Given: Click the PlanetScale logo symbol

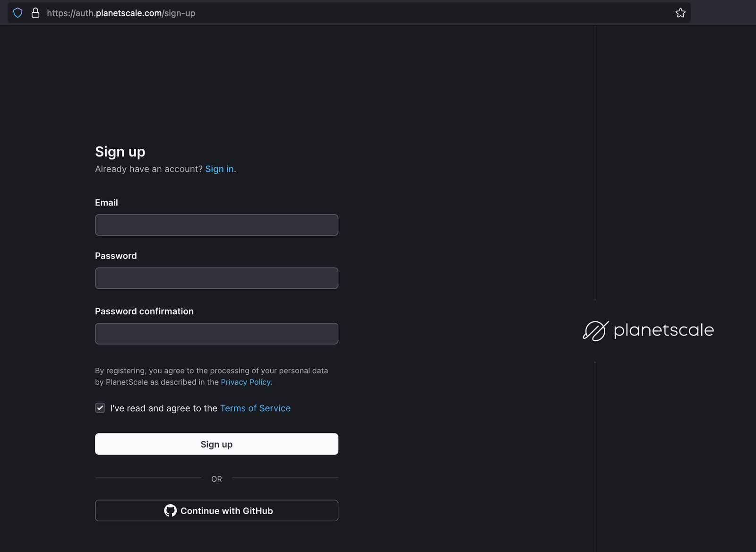Looking at the screenshot, I should tap(595, 330).
